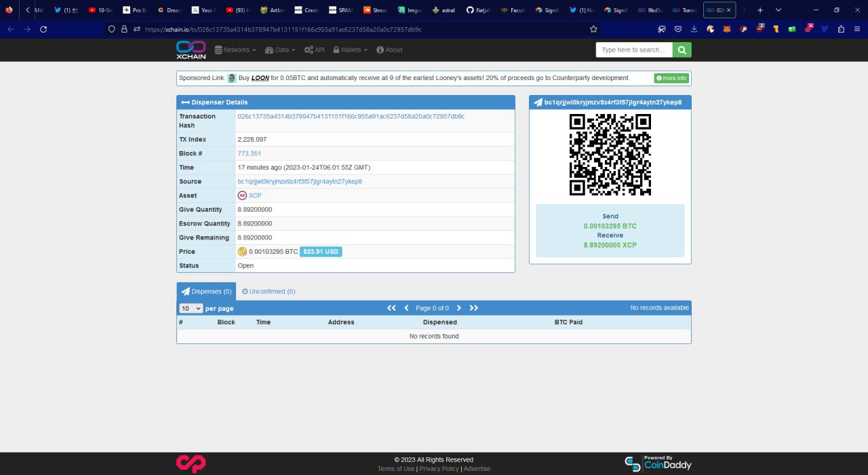
Task: Click the Status value Open
Action: (x=245, y=265)
